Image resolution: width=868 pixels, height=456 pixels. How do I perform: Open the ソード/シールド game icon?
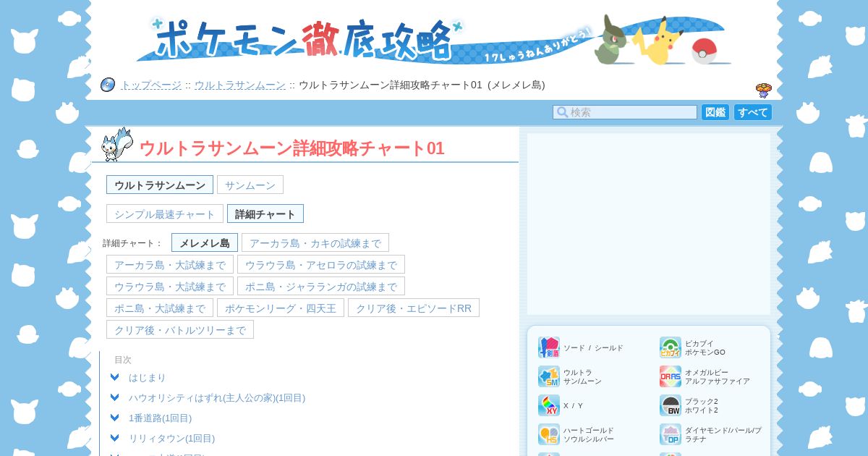[549, 347]
